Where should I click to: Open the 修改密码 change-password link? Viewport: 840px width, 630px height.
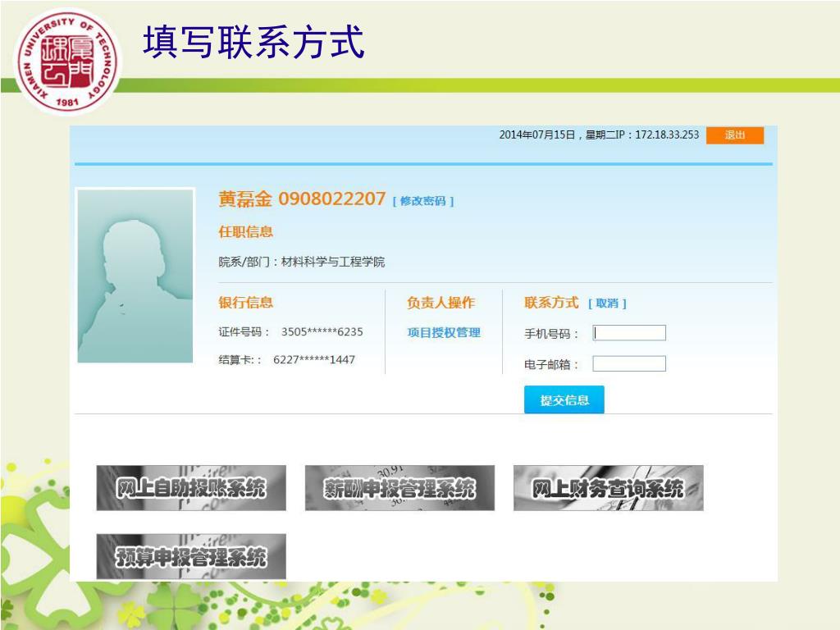coord(423,201)
